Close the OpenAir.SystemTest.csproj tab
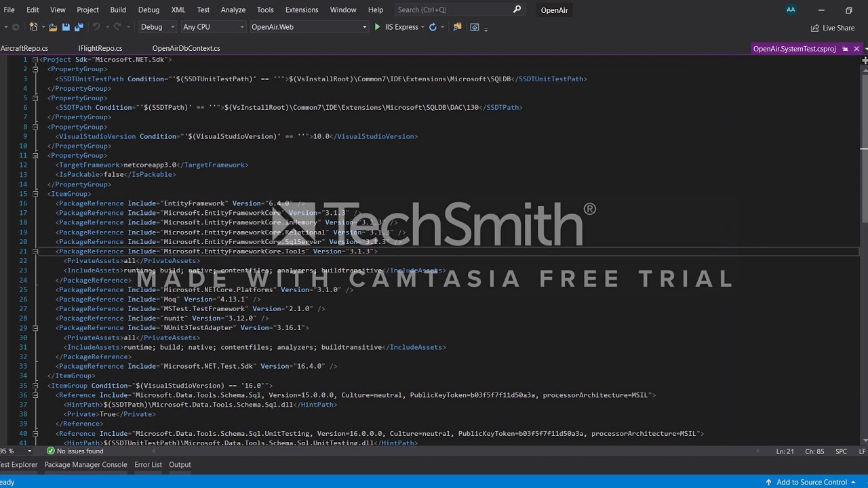 click(856, 49)
